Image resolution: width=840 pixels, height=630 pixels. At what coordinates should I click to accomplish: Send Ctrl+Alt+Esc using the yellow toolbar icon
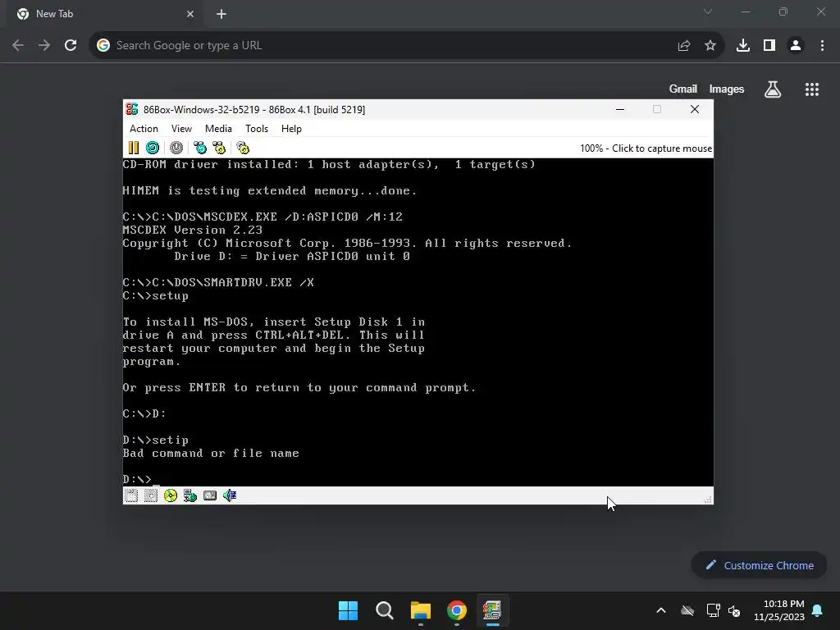(x=219, y=148)
